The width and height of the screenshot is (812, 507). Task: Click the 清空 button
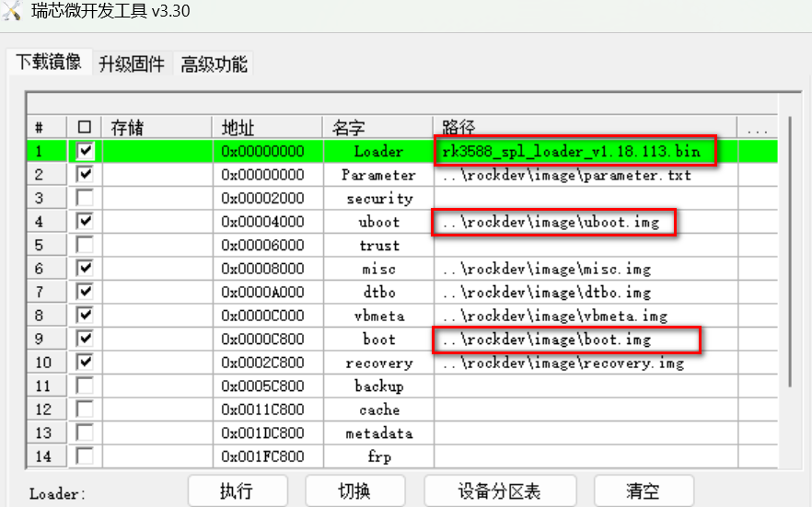pyautogui.click(x=642, y=490)
